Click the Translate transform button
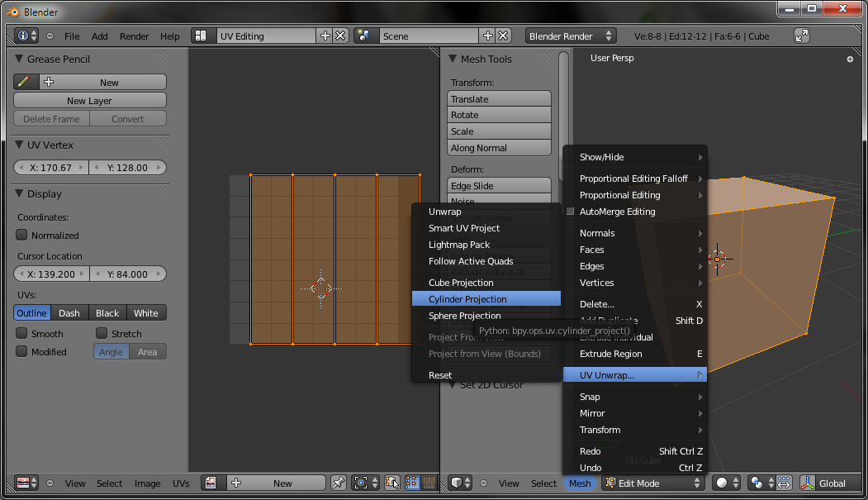The height and width of the screenshot is (500, 868). click(x=499, y=99)
